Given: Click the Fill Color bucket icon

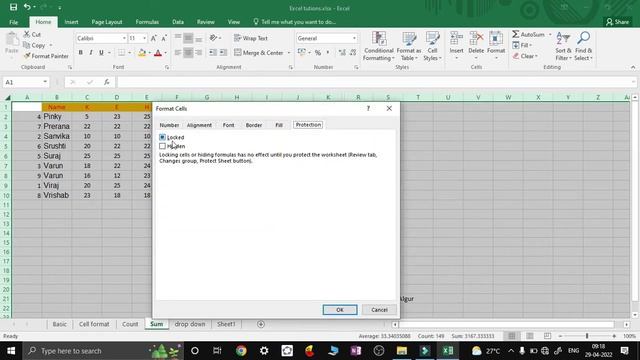Looking at the screenshot, I should pyautogui.click(x=142, y=53).
